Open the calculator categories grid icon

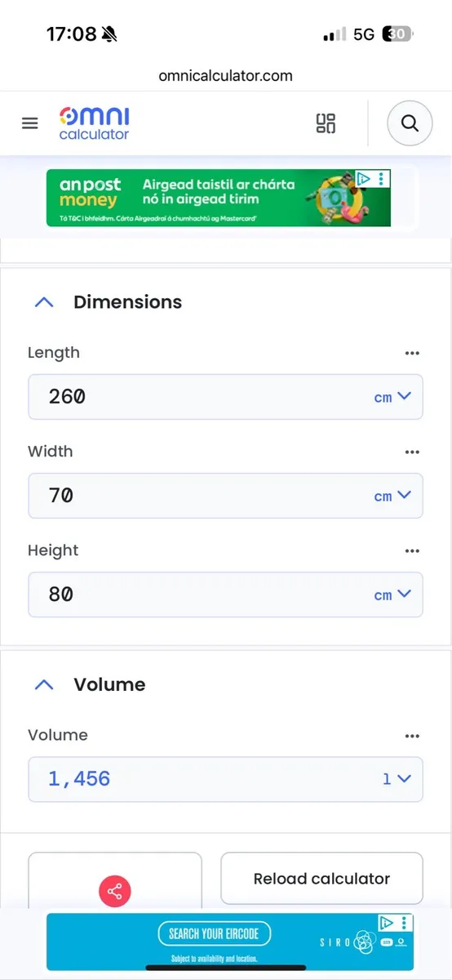click(x=326, y=123)
